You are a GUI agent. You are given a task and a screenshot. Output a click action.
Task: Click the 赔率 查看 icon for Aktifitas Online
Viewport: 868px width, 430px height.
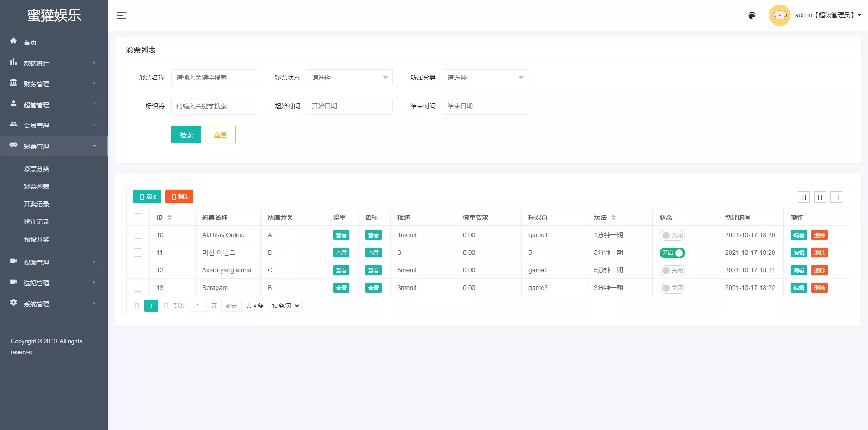(341, 235)
